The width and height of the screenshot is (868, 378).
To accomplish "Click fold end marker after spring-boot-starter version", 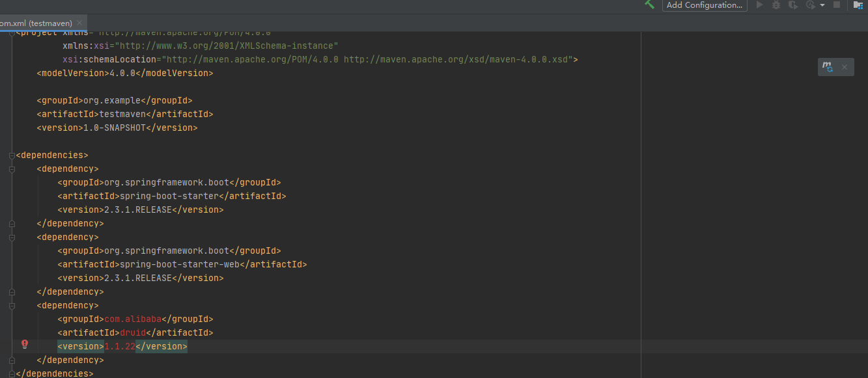I will click(12, 224).
